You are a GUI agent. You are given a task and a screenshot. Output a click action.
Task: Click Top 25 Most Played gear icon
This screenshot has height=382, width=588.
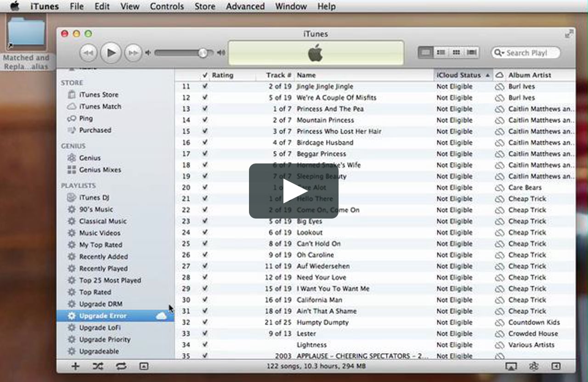click(x=72, y=281)
